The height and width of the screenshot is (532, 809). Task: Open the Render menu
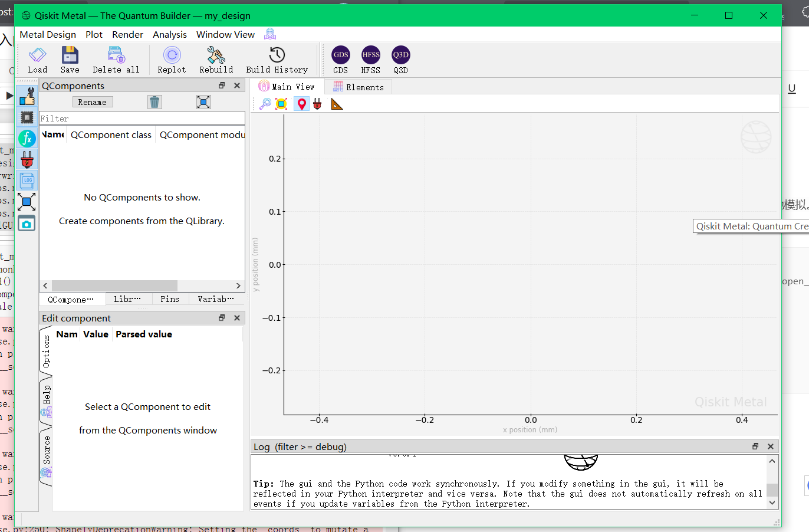pyautogui.click(x=127, y=34)
